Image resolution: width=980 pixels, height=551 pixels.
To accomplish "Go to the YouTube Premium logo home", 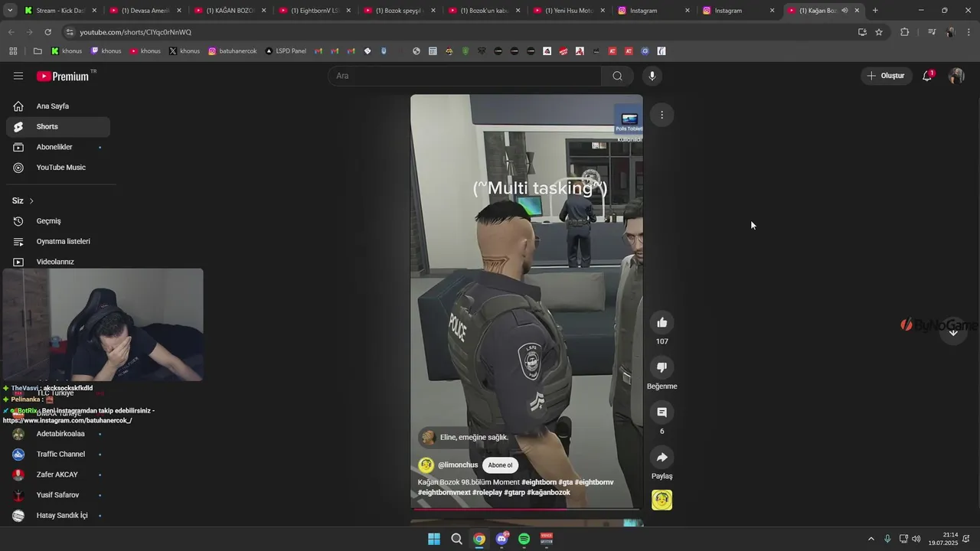I will click(64, 76).
